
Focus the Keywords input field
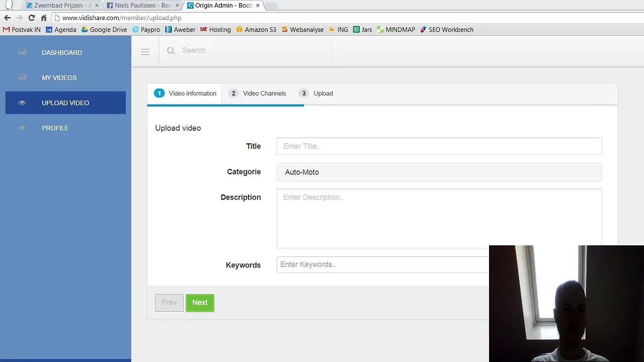click(x=383, y=264)
